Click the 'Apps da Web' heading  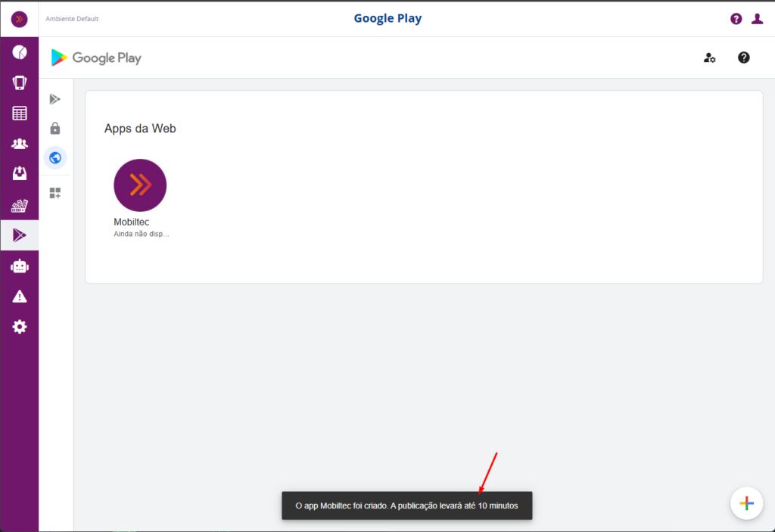pos(140,129)
